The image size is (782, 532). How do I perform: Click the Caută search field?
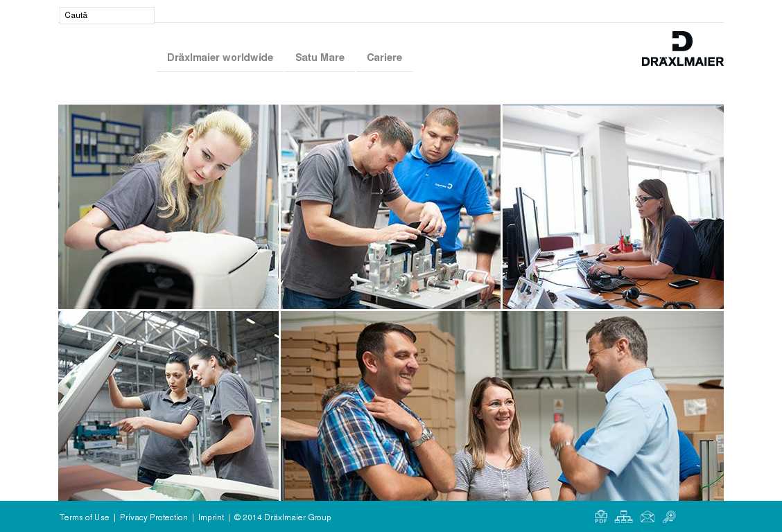tap(107, 15)
